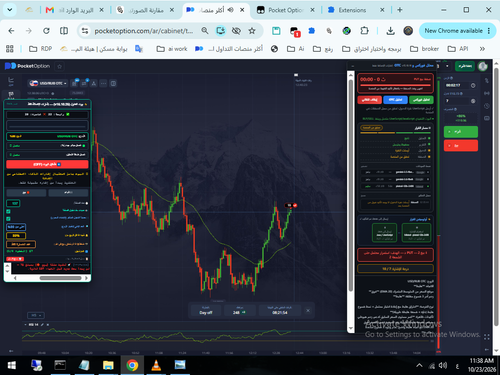Click the right analysis card in decision priorities
The width and height of the screenshot is (500, 375).
(417, 232)
